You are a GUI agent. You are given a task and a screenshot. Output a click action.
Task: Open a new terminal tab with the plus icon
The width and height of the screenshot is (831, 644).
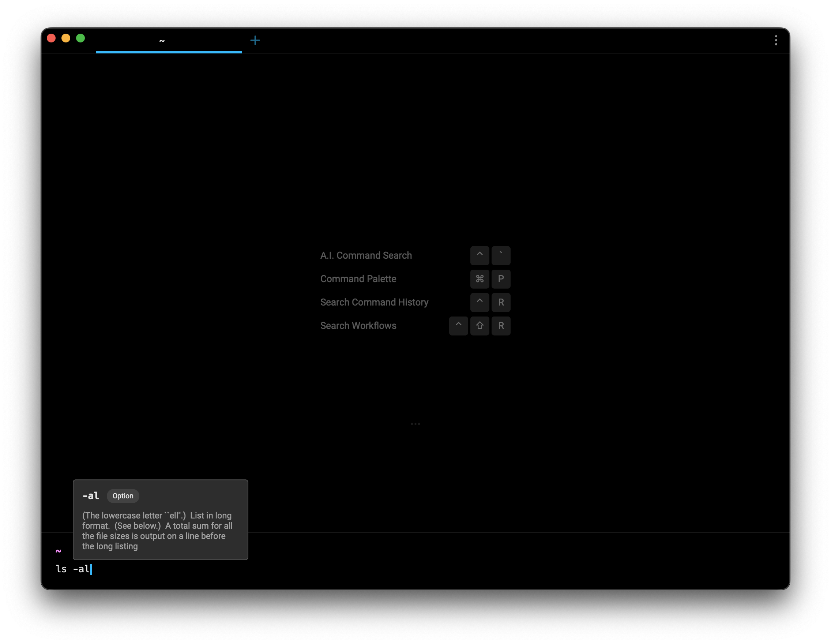click(255, 40)
